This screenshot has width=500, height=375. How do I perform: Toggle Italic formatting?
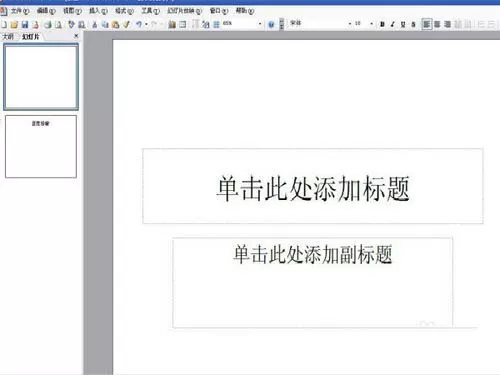(392, 24)
